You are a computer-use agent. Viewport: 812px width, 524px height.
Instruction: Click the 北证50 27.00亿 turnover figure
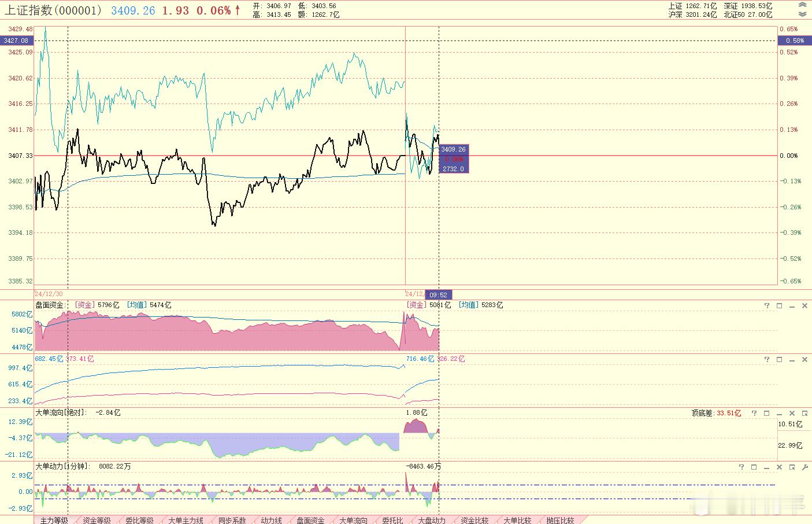click(748, 14)
